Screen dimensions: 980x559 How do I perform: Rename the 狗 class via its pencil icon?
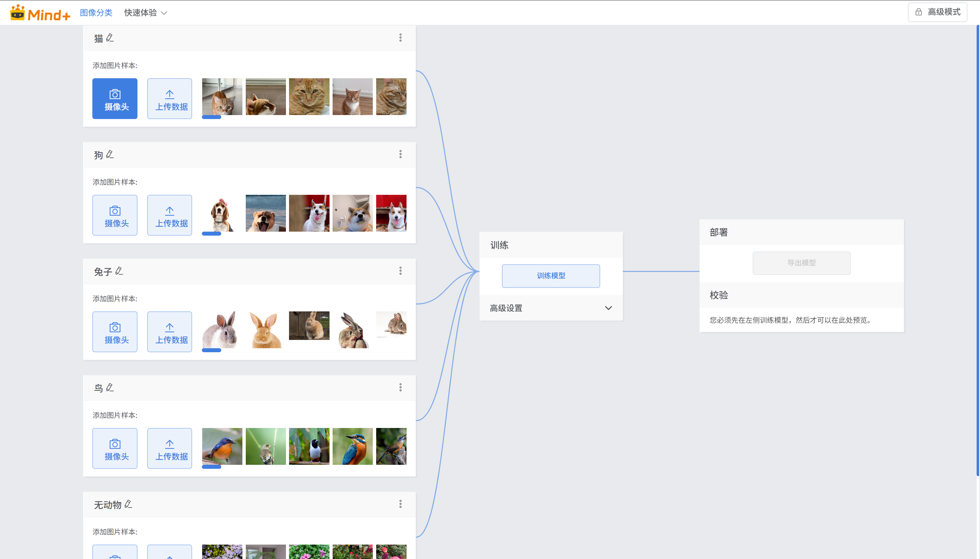click(x=110, y=154)
